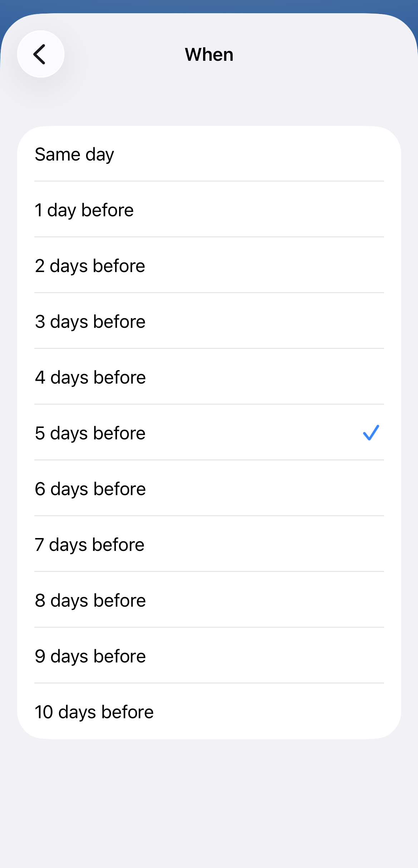Tap the When screen title
The width and height of the screenshot is (418, 868).
(209, 54)
